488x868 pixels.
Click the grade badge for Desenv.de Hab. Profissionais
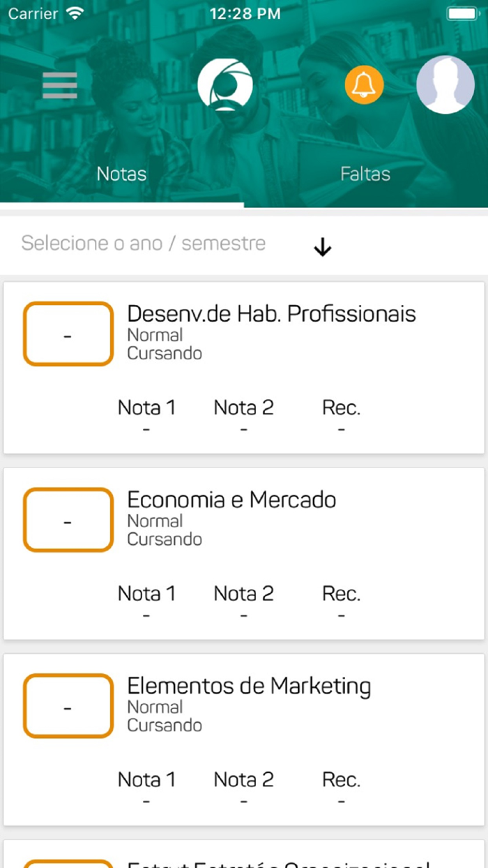pyautogui.click(x=68, y=334)
